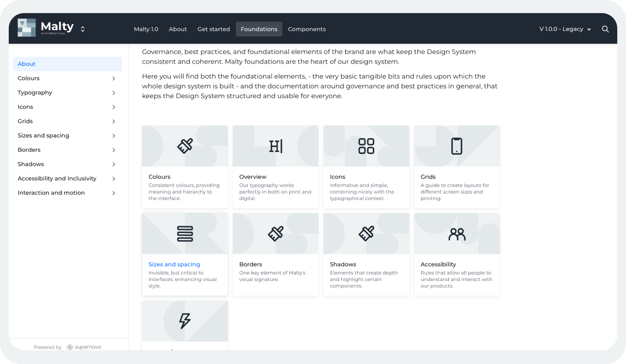
Task: Expand the Interaction and motion chevron
Action: click(114, 193)
